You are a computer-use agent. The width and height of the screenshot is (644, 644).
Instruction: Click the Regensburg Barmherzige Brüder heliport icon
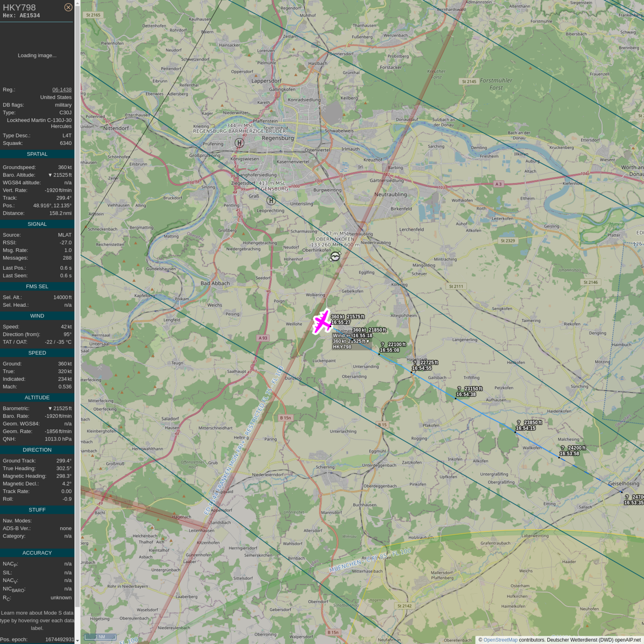(239, 143)
